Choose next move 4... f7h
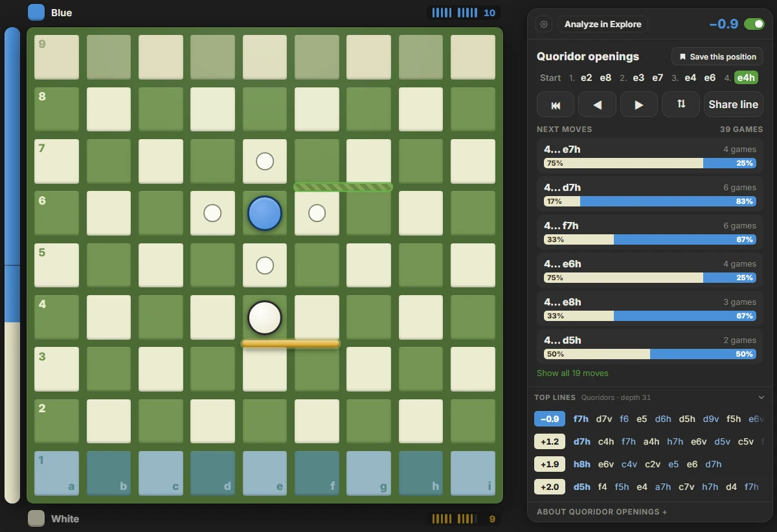This screenshot has height=532, width=777. pyautogui.click(x=650, y=232)
